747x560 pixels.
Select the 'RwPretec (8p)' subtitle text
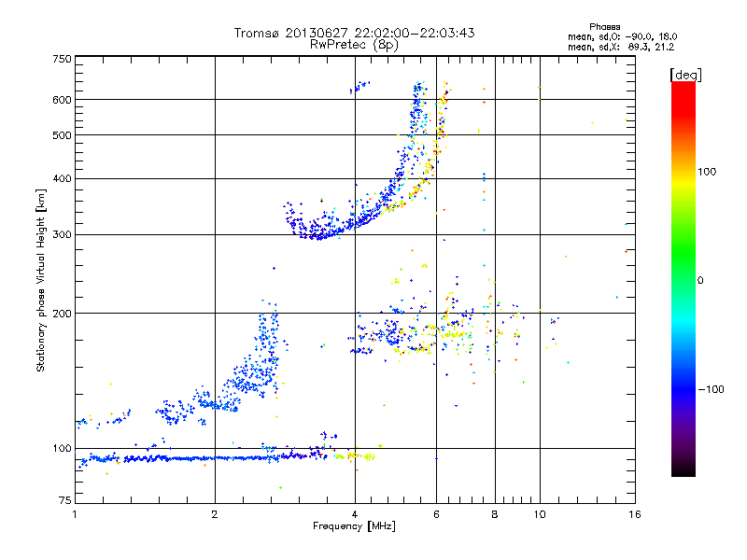click(354, 45)
